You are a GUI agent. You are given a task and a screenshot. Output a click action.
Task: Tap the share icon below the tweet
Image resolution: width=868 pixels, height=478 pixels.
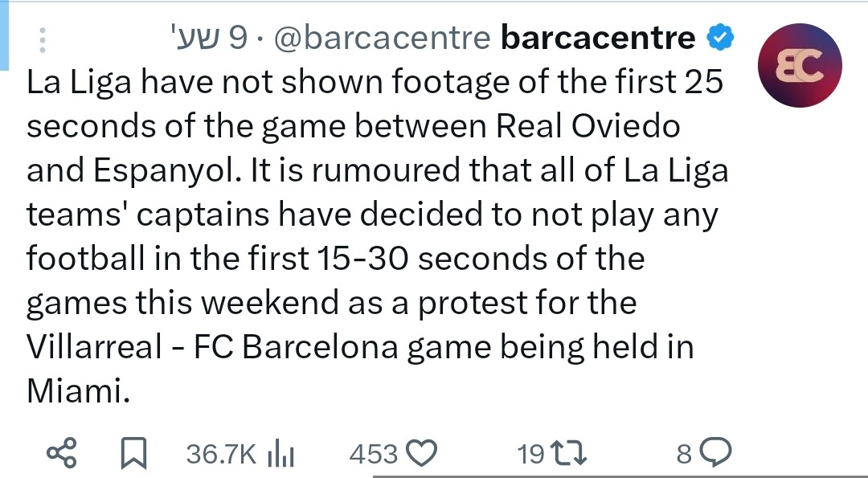(63, 455)
